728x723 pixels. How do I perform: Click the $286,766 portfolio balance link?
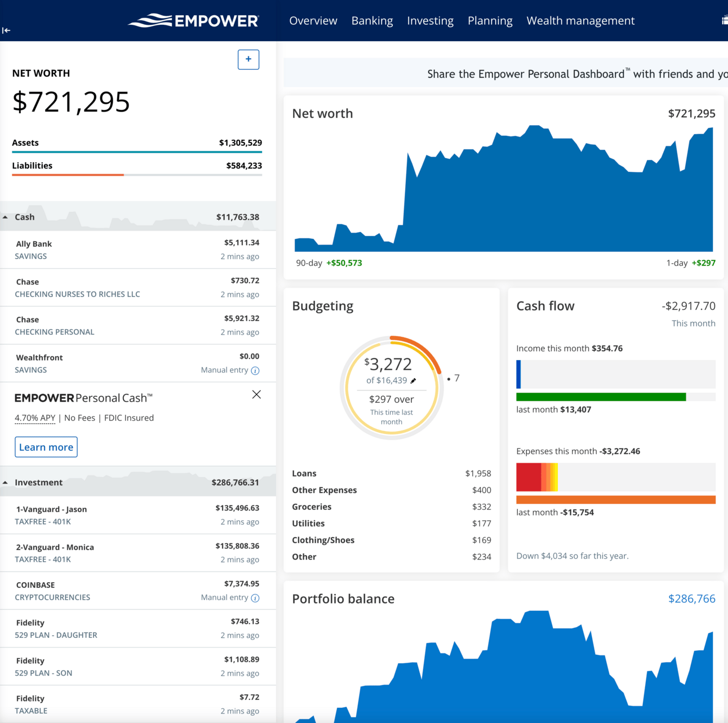pos(692,599)
